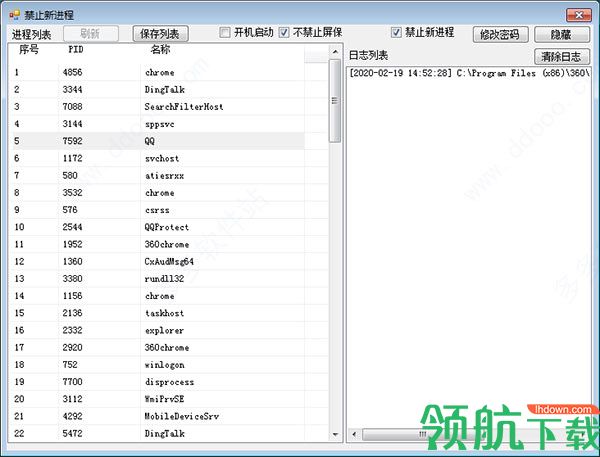Select disprocess process row

[x=159, y=382]
